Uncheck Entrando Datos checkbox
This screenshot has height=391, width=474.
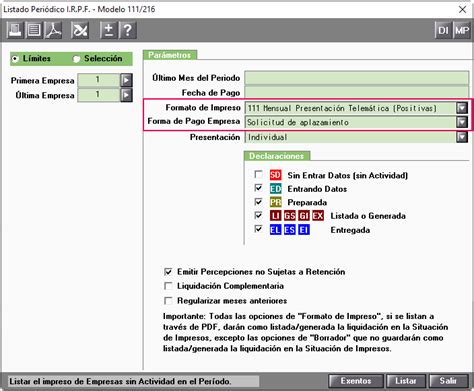[x=258, y=188]
